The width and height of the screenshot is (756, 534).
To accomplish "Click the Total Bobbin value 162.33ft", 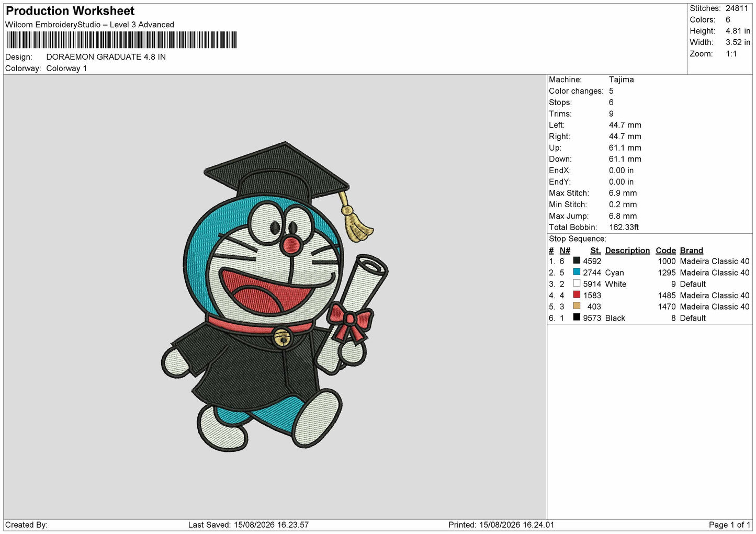I will 624,227.
